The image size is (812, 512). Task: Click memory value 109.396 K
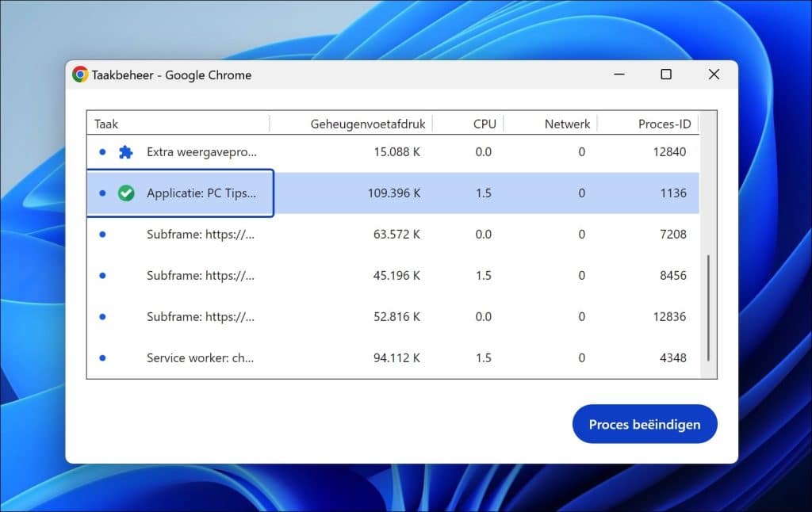pos(394,193)
